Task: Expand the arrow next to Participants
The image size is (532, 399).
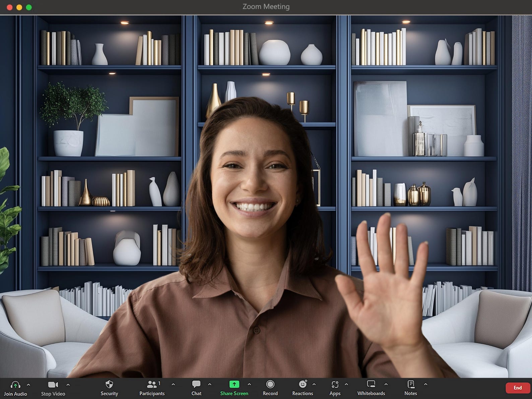Action: point(173,385)
